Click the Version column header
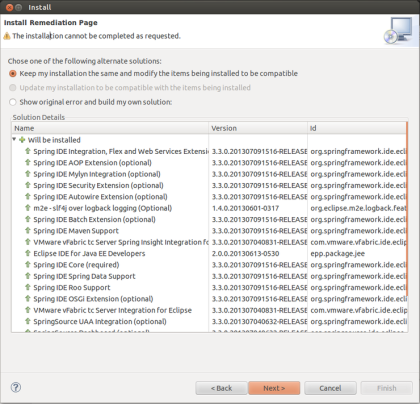 258,128
